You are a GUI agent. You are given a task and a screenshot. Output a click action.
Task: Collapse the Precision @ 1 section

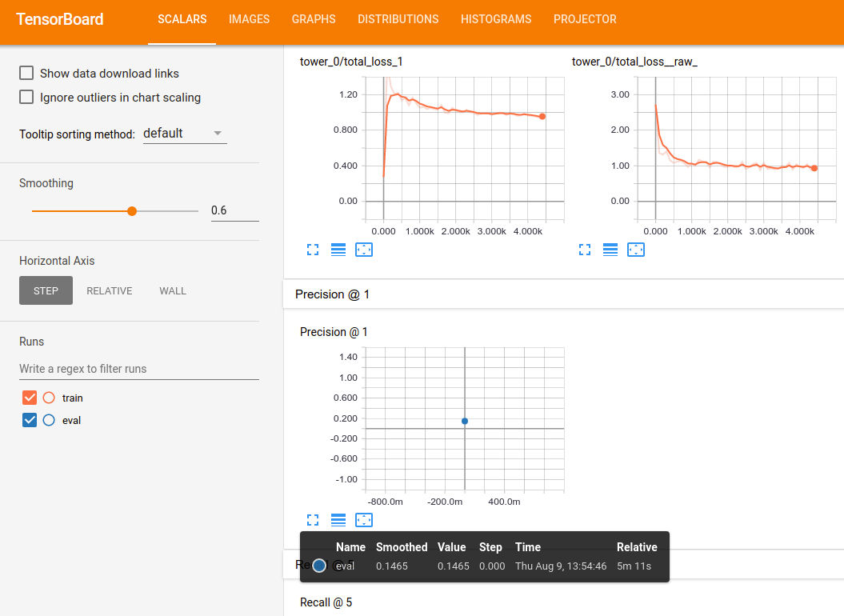tap(332, 294)
